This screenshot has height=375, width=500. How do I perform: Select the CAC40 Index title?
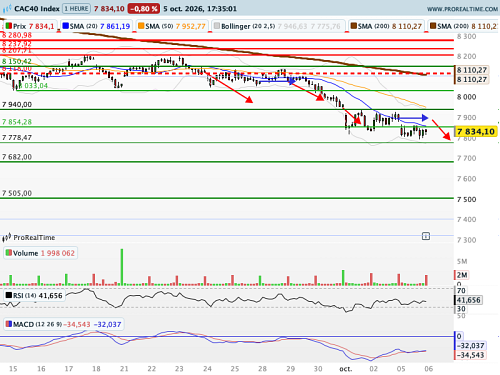tap(37, 8)
